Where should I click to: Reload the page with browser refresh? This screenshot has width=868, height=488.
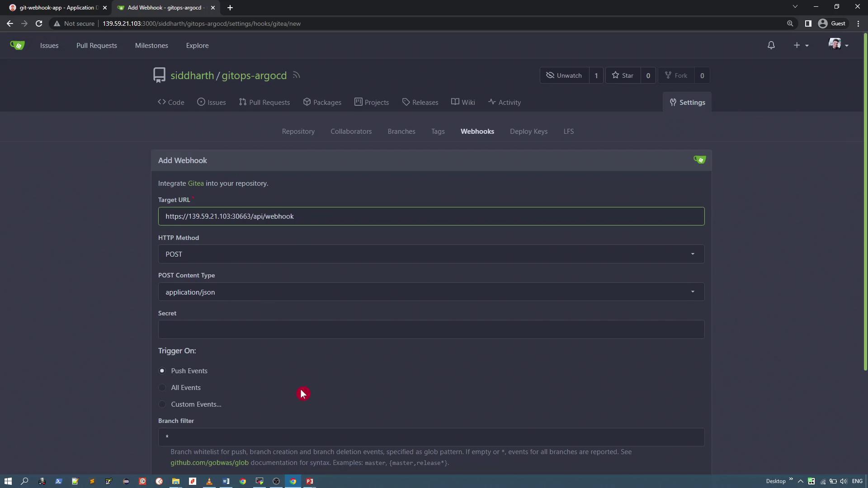39,23
